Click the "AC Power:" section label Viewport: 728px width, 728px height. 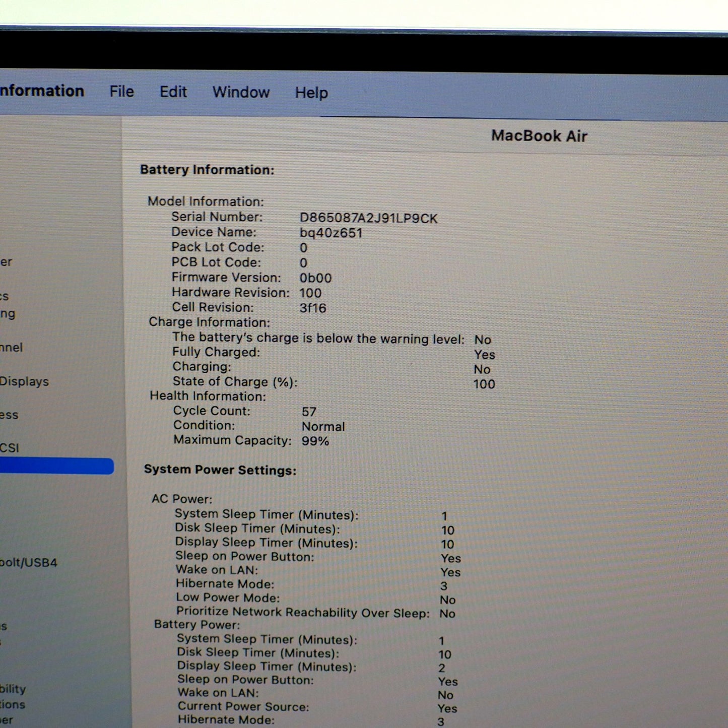[x=182, y=499]
